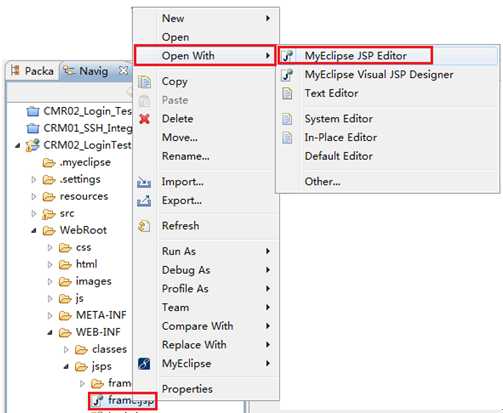Image resolution: width=503 pixels, height=413 pixels.
Task: Choose Open from context menu
Action: click(206, 37)
